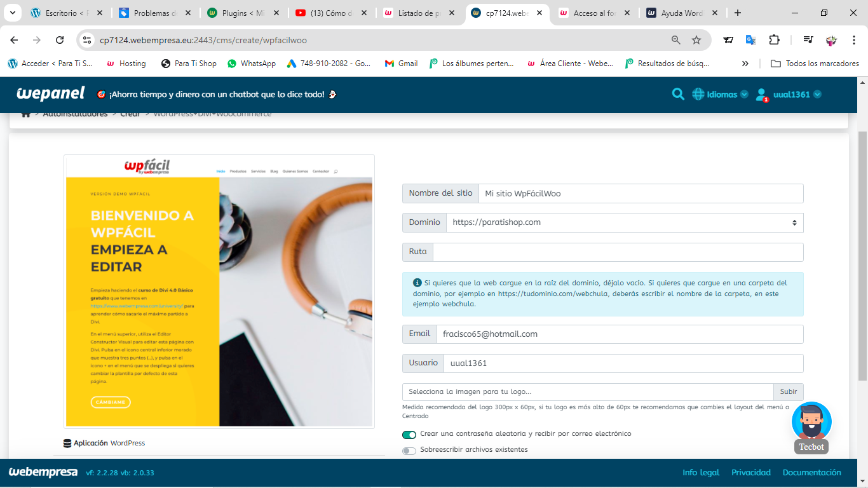Screen dimensions: 868x488
Task: Reload the current page
Action: [x=60, y=40]
